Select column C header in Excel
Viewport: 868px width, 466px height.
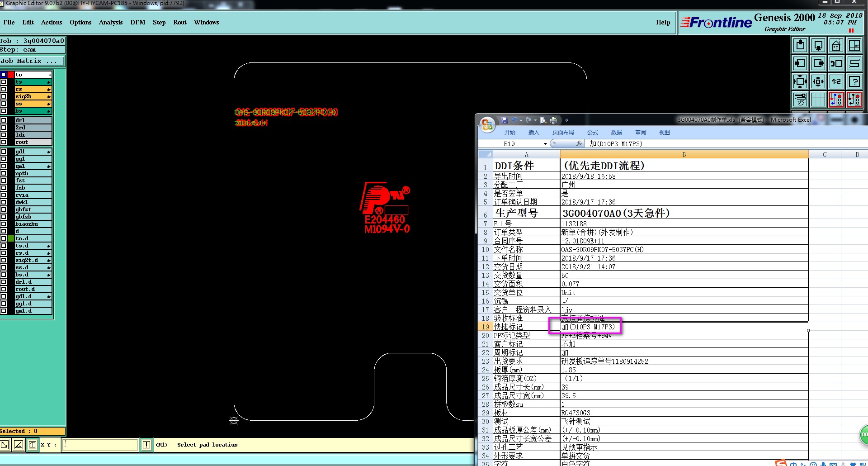pyautogui.click(x=825, y=155)
